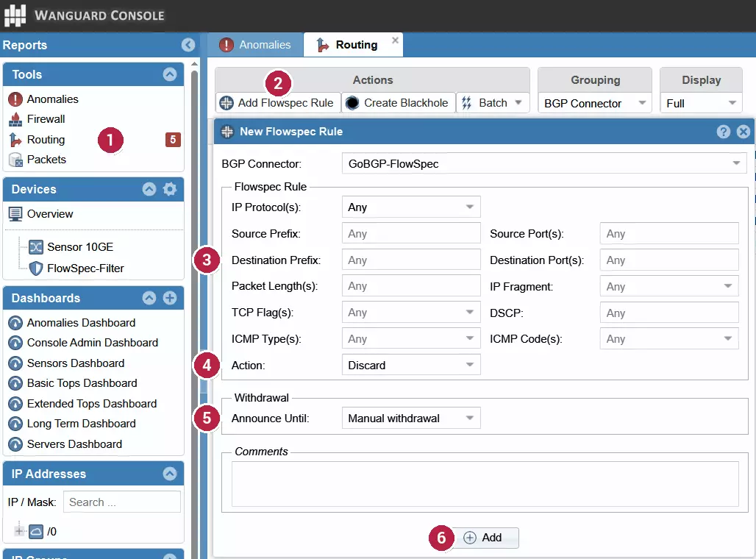Open the IP Fragment dropdown
756x559 pixels.
669,287
